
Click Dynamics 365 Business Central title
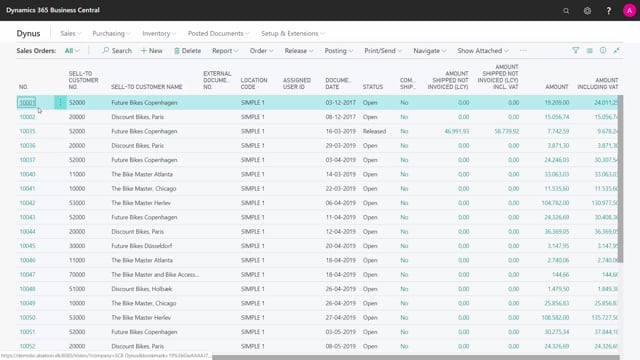(x=53, y=10)
